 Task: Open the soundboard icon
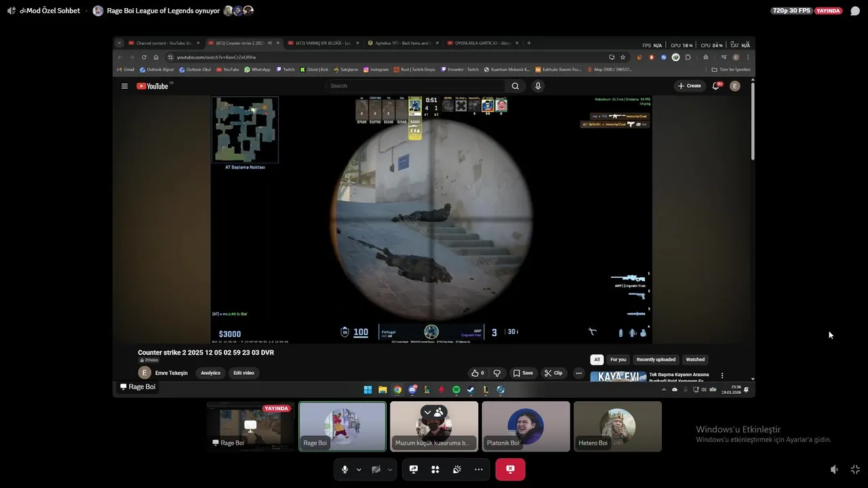(x=457, y=469)
